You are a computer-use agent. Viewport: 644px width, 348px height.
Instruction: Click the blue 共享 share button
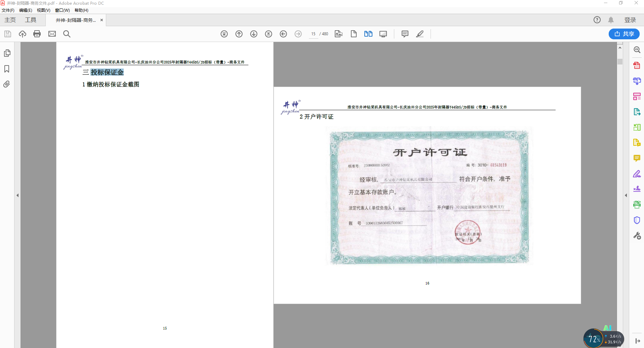point(624,34)
